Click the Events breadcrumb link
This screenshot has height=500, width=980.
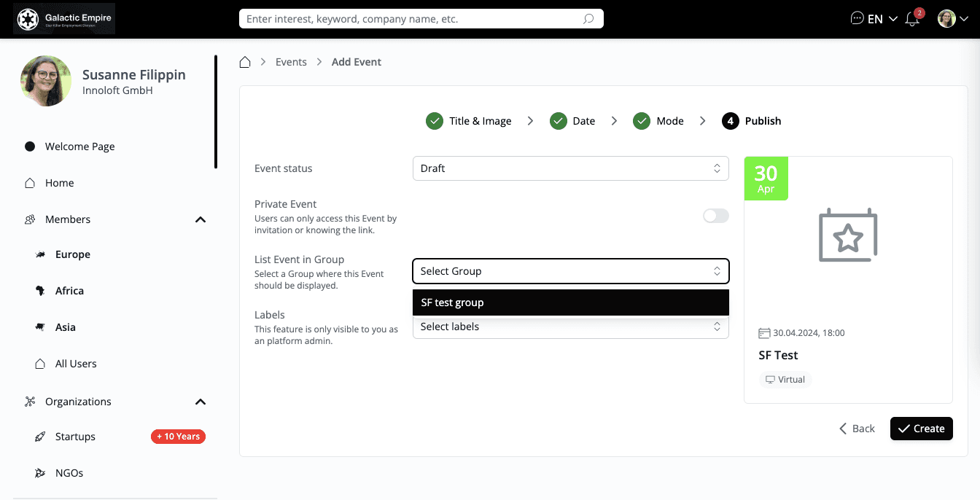291,62
